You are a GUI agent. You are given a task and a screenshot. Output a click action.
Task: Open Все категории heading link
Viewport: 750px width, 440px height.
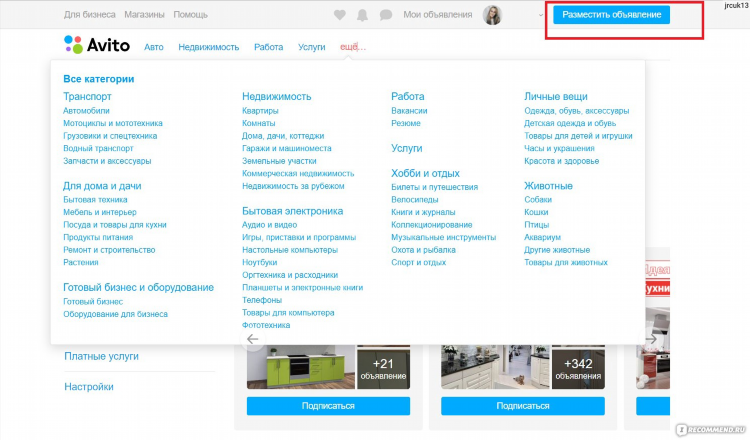tap(99, 79)
